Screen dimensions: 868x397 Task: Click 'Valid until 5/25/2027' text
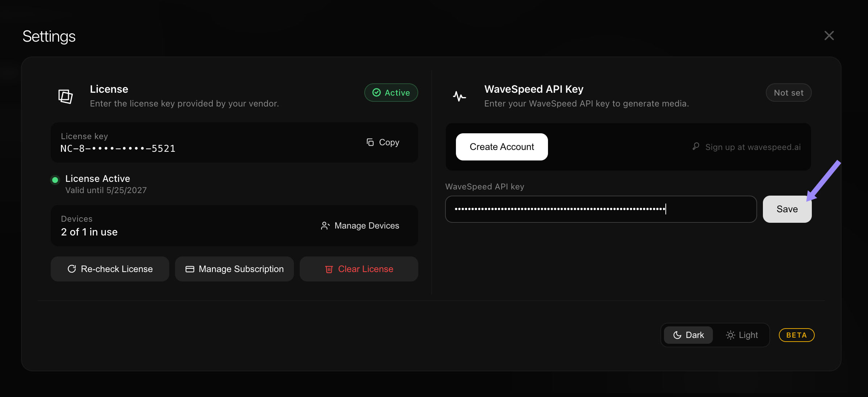[x=106, y=190]
